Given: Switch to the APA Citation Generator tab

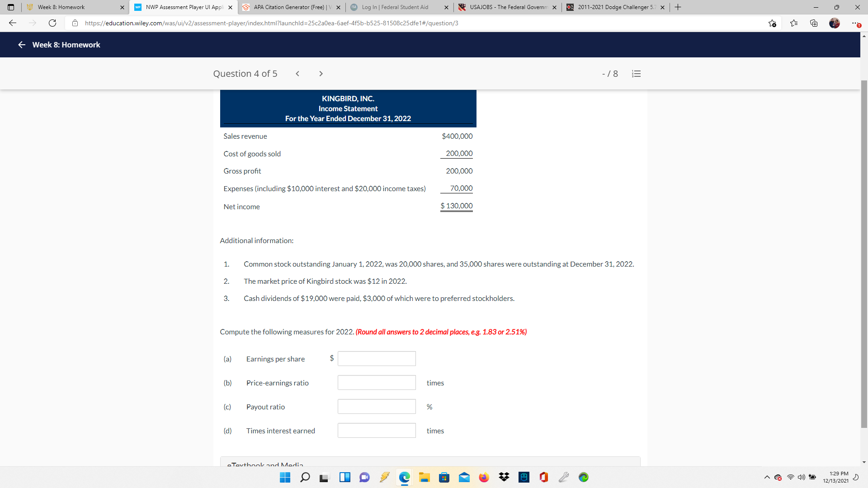Looking at the screenshot, I should pyautogui.click(x=289, y=7).
